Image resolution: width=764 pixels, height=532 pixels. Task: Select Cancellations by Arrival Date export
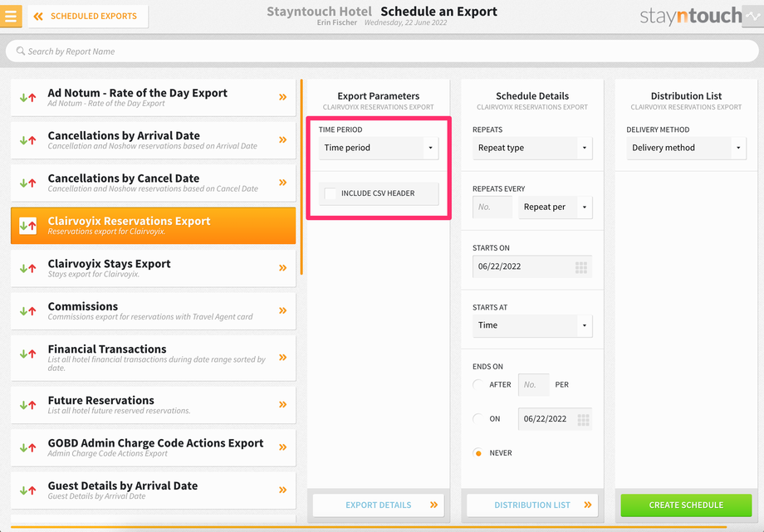tap(153, 139)
